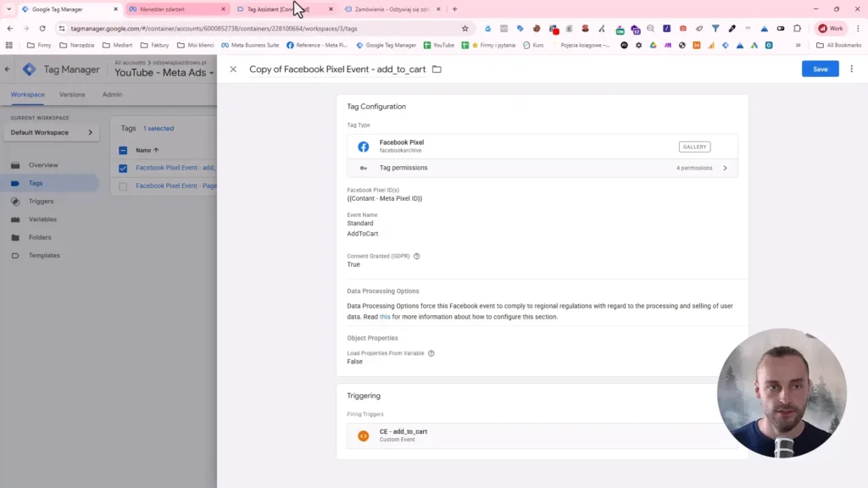Open a new browser tab with plus button
This screenshot has height=488, width=868.
tap(454, 9)
